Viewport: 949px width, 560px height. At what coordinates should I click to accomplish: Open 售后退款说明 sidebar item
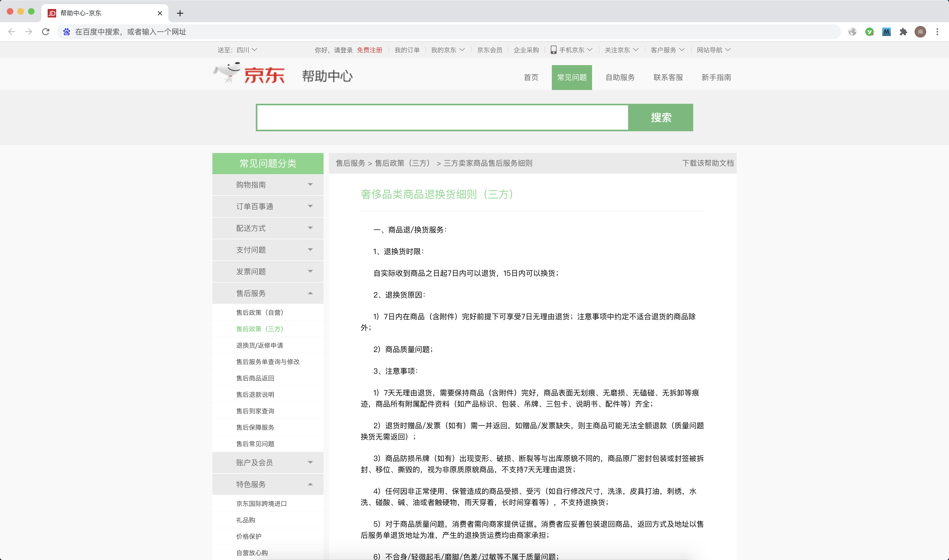click(x=255, y=394)
